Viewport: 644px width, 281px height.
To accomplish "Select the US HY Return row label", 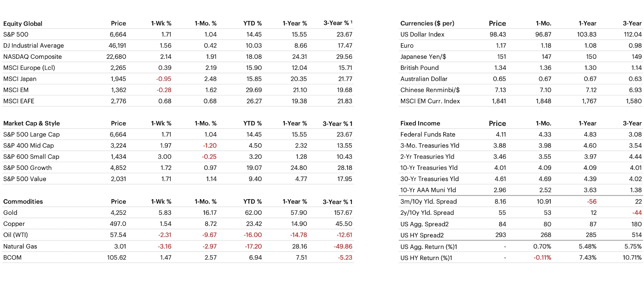I will [x=426, y=258].
